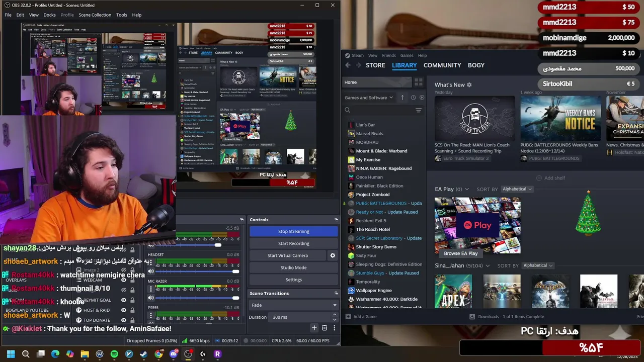This screenshot has height=362, width=644.
Task: Show recent activity clock filter in Steam
Action: tap(413, 98)
